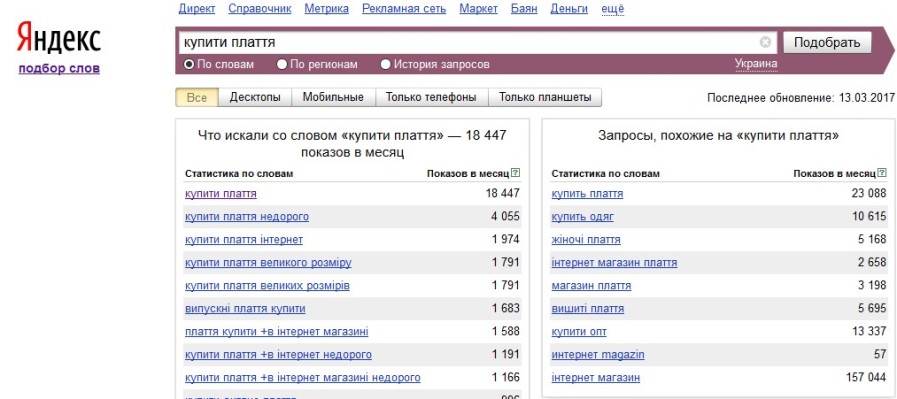Open 'купить одяг' similar query
The width and height of the screenshot is (897, 399).
(x=582, y=216)
